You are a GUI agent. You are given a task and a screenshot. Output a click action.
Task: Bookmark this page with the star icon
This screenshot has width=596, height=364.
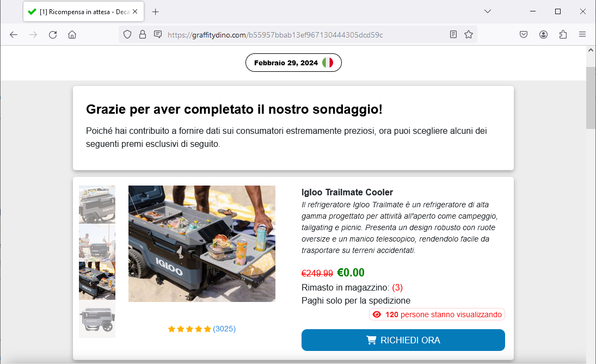(x=469, y=35)
